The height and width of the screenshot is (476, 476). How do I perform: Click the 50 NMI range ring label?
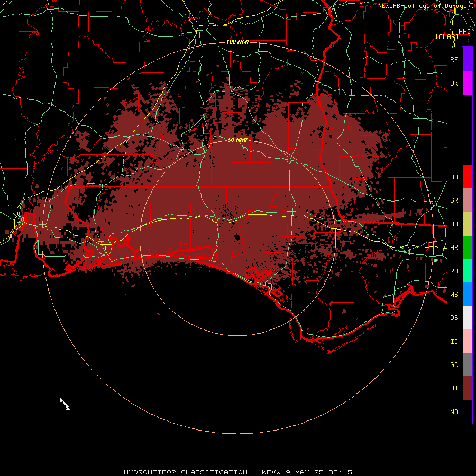(x=237, y=140)
